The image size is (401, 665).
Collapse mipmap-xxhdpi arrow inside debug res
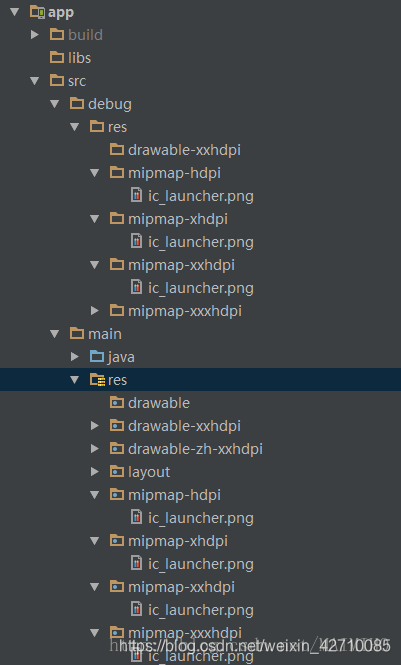point(95,265)
